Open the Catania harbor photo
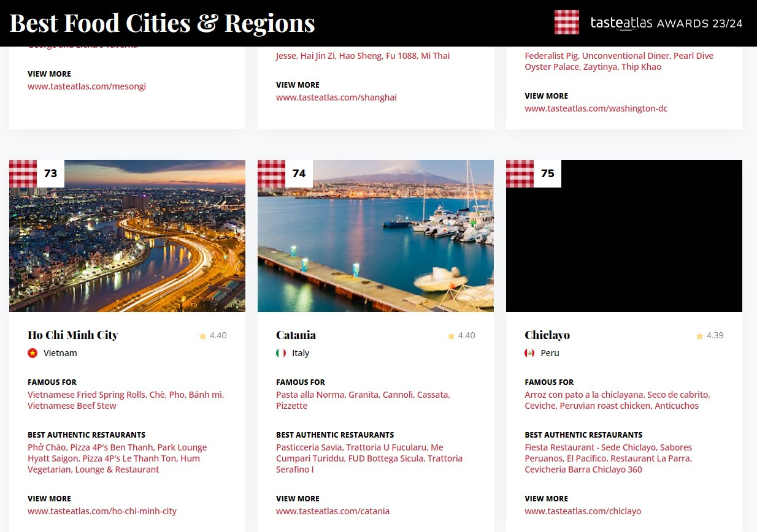 tap(375, 245)
